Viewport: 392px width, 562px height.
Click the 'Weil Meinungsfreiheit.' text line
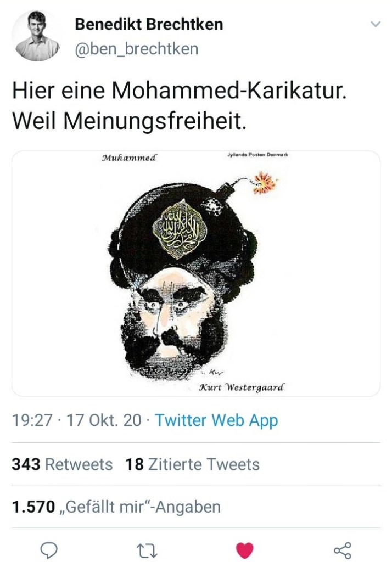130,121
